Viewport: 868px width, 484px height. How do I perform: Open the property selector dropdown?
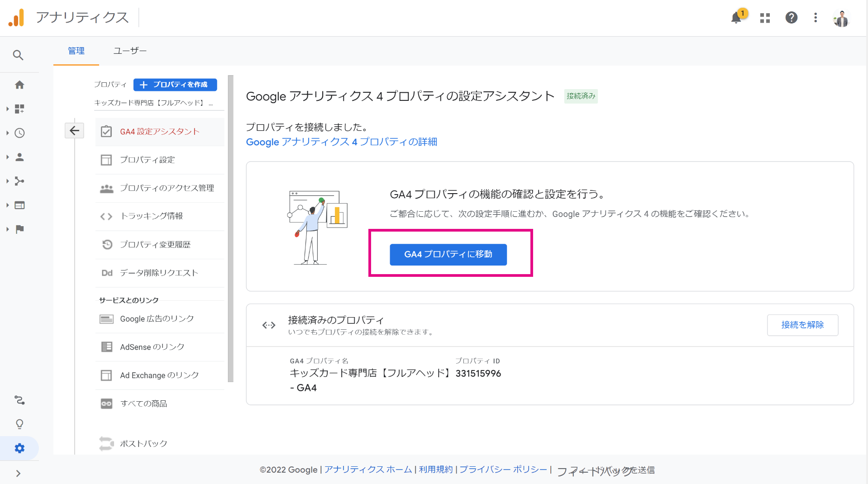[x=154, y=103]
